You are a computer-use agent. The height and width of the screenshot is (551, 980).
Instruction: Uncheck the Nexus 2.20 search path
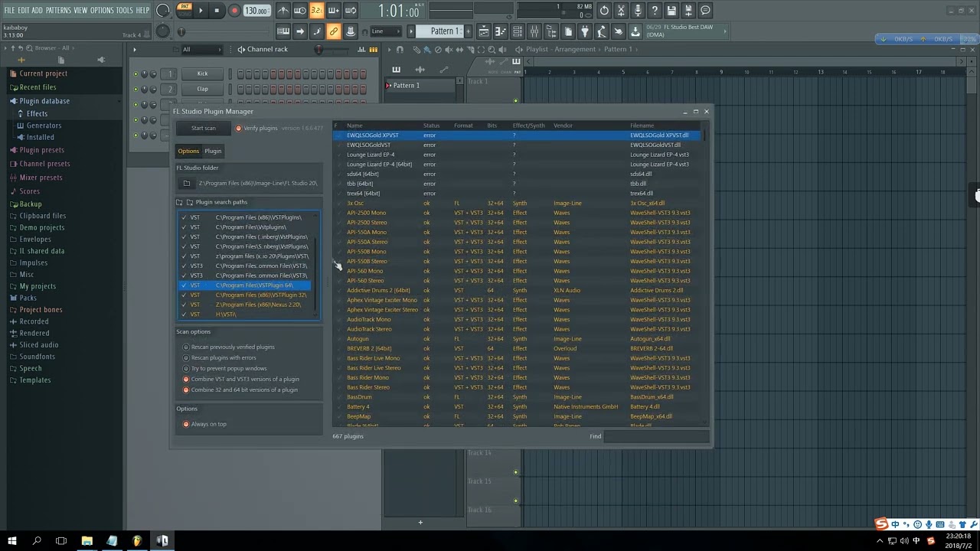[184, 305]
